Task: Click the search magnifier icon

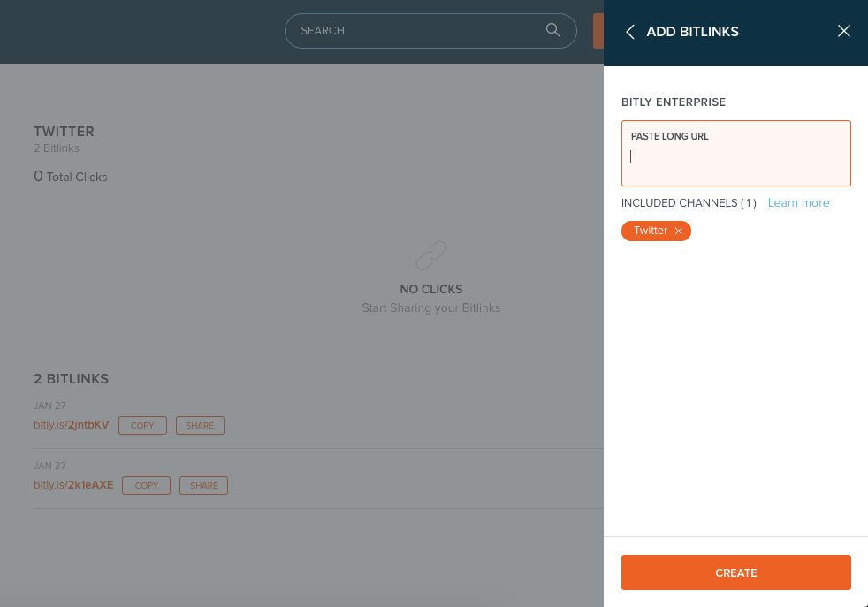Action: 553,30
